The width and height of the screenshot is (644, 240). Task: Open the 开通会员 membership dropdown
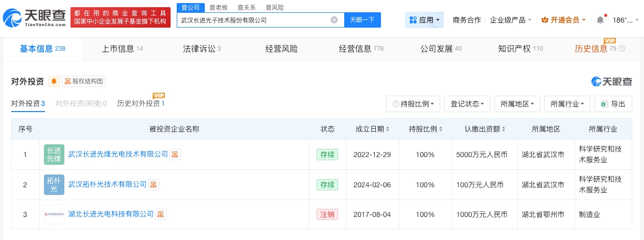click(x=564, y=20)
